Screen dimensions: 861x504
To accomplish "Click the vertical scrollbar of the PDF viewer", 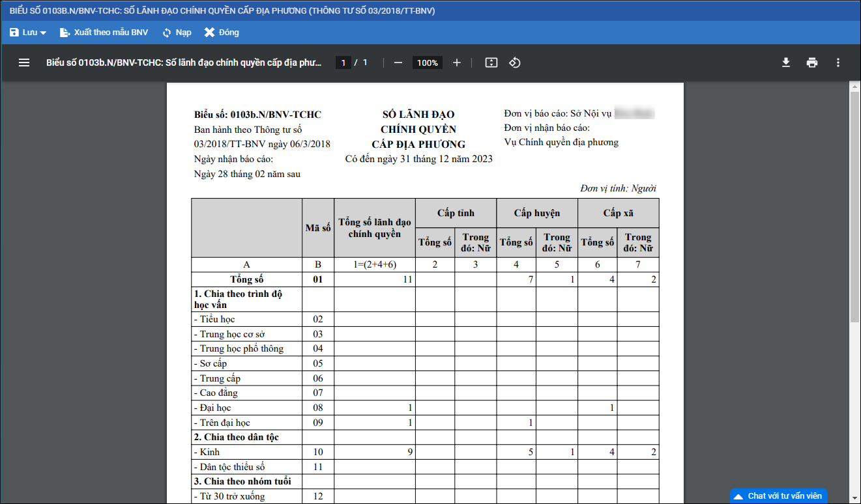I will [x=854, y=208].
